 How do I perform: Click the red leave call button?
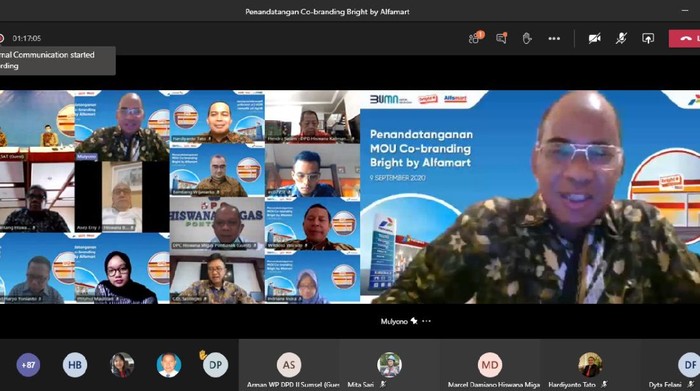[684, 38]
